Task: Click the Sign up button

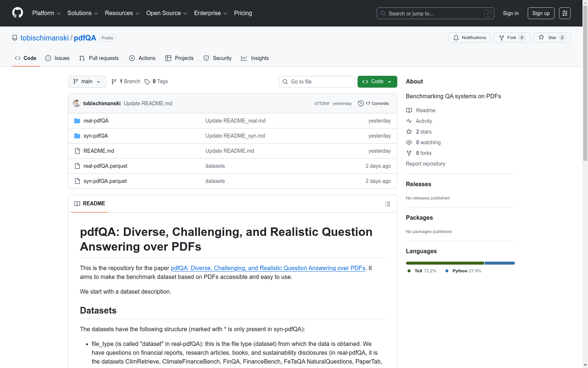Action: click(541, 13)
